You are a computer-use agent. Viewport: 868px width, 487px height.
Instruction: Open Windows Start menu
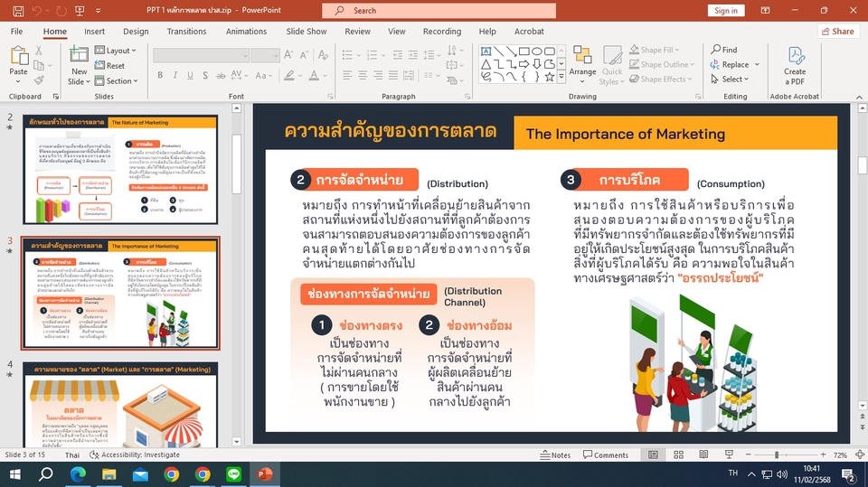tap(15, 474)
